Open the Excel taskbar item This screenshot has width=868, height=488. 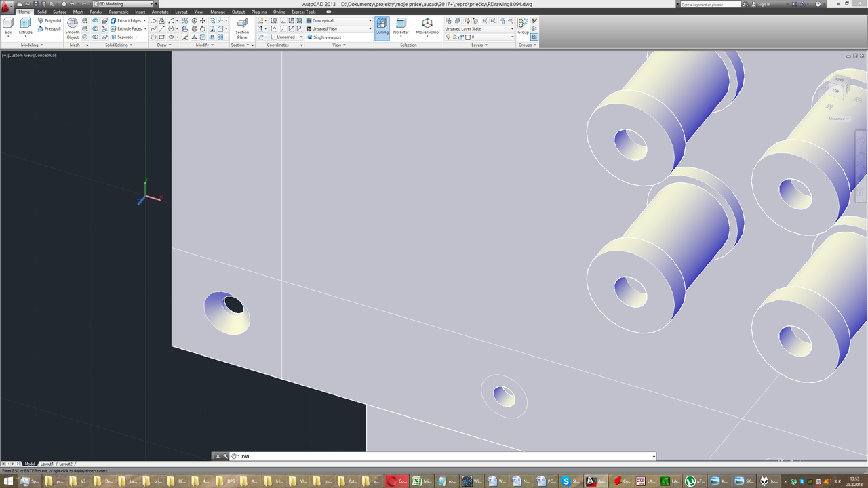(422, 481)
